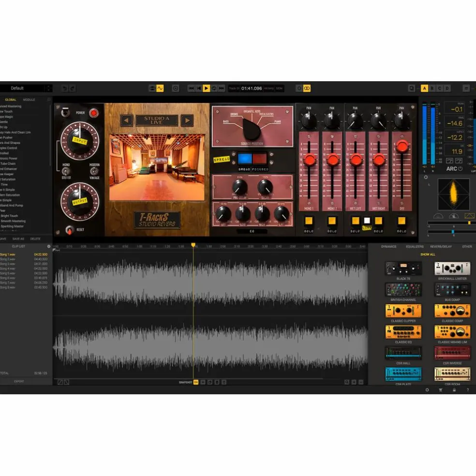Select the BLACK 76 module thumbnail
476x476 pixels.
click(403, 268)
